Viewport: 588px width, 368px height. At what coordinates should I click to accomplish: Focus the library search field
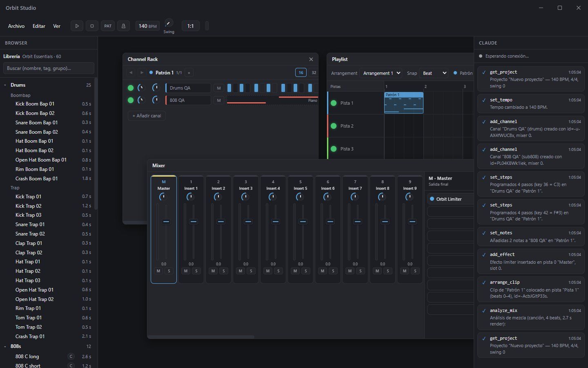point(49,68)
